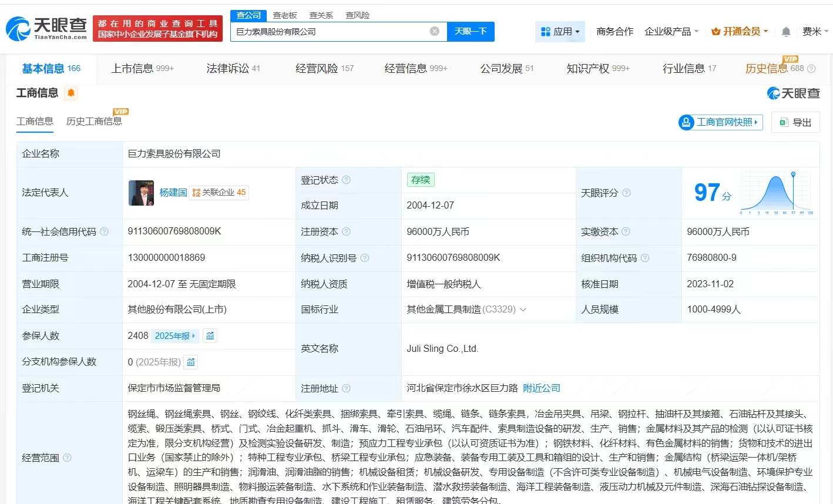Switch to 查关系 search tab

(x=321, y=15)
